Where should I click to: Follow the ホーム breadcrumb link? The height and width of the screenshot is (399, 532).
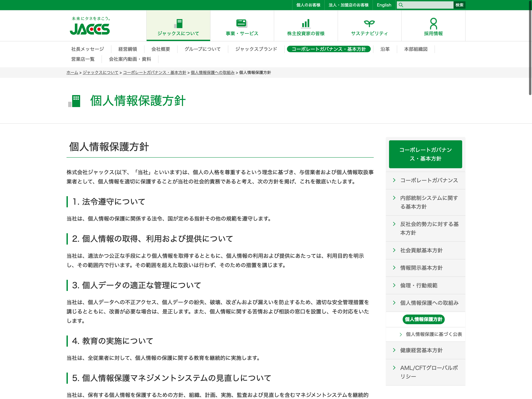coord(72,72)
